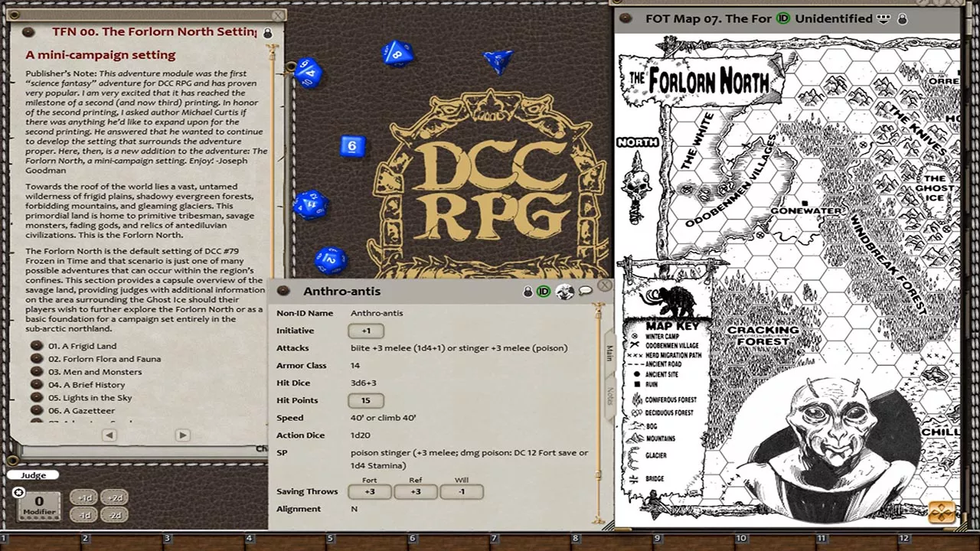Click the Anthro-antis token portrait icon

click(x=565, y=292)
